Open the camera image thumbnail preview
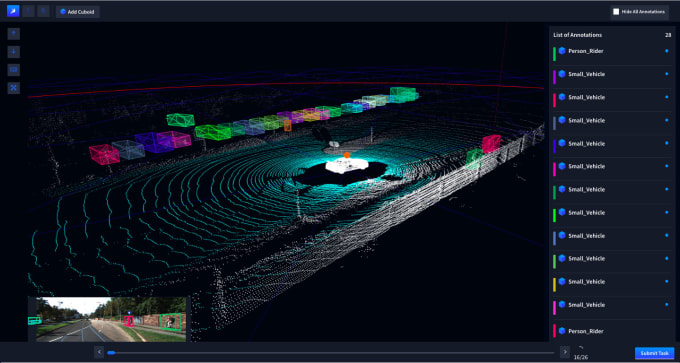This screenshot has width=680, height=363. (x=111, y=319)
